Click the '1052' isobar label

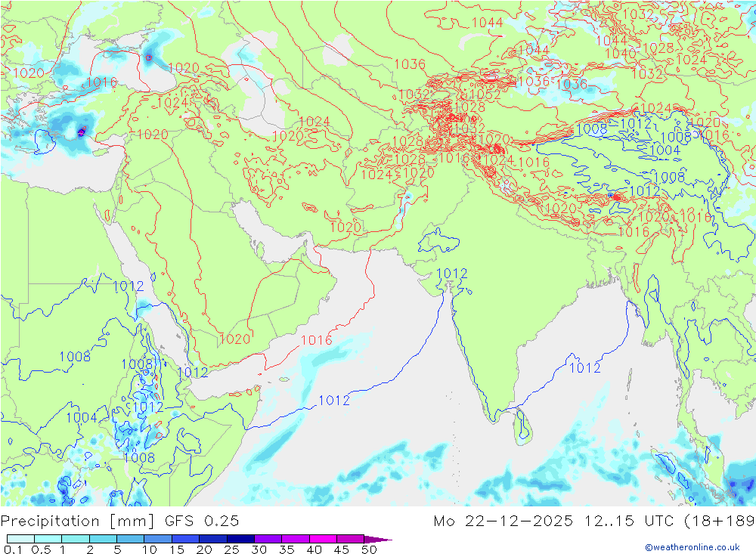(x=485, y=94)
